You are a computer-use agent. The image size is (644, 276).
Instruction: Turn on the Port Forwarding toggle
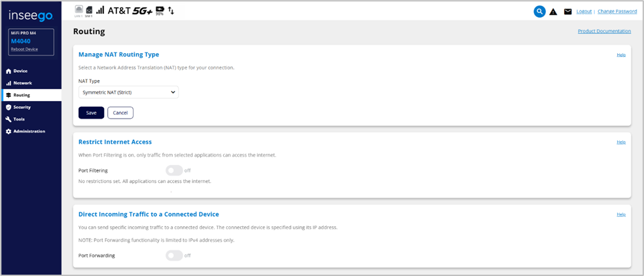coord(173,256)
